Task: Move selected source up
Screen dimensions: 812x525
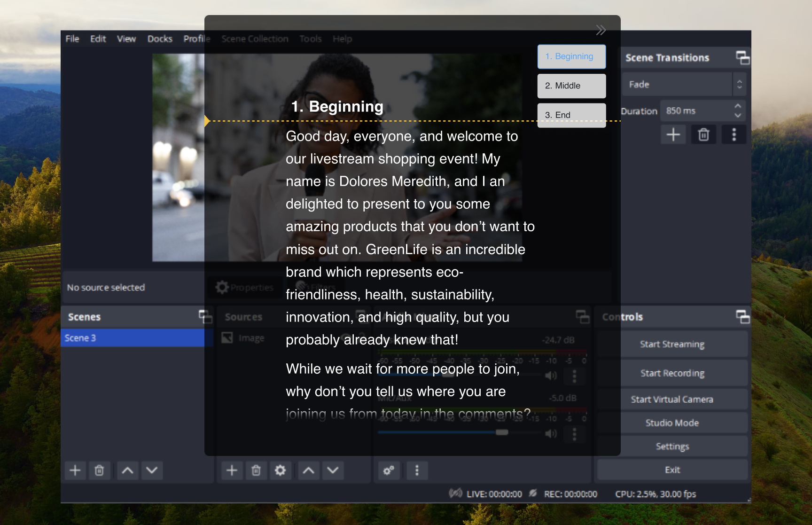Action: [309, 470]
